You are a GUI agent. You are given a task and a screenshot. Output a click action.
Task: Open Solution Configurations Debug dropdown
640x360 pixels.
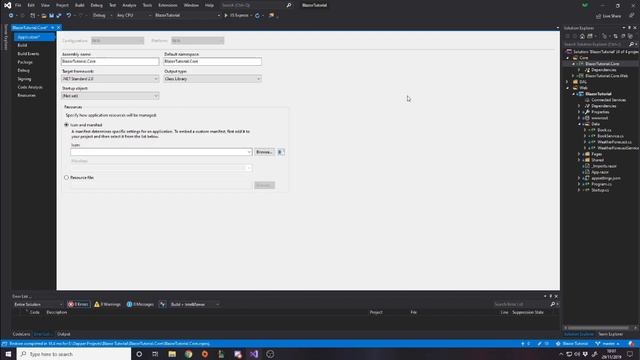coord(102,16)
